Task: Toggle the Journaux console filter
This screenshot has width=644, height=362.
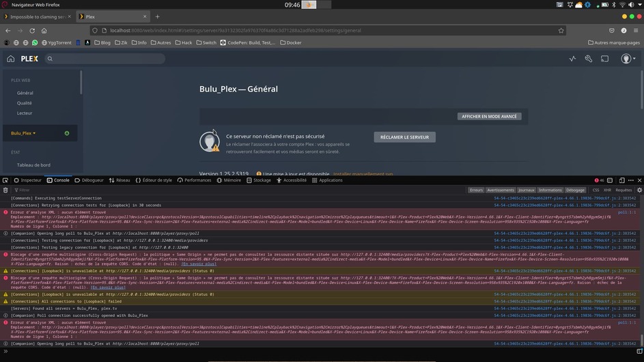Action: coord(526,190)
